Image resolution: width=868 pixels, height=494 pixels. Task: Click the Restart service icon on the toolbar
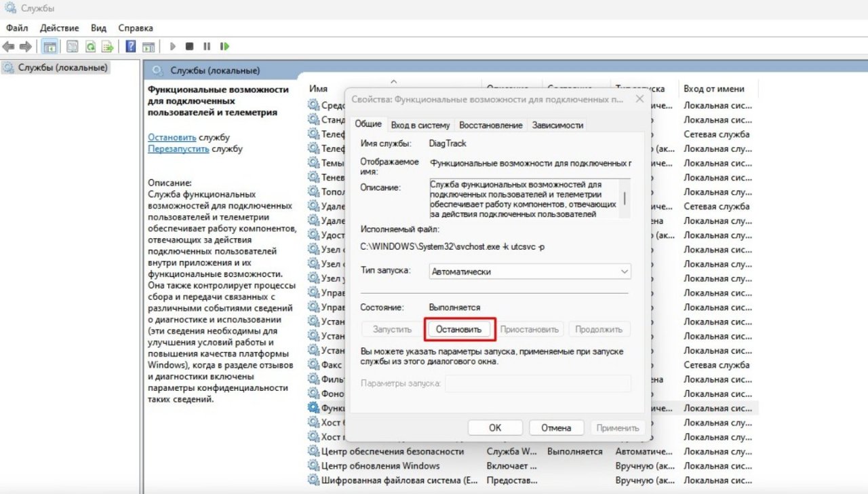[x=224, y=46]
